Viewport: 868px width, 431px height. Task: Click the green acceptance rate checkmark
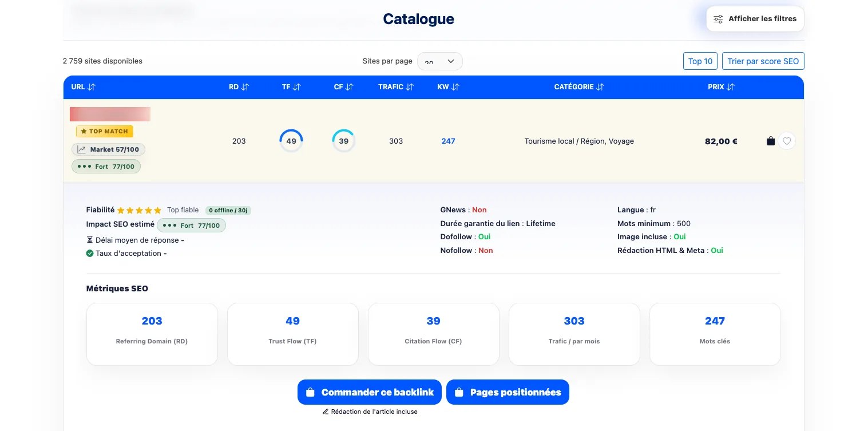(x=90, y=253)
